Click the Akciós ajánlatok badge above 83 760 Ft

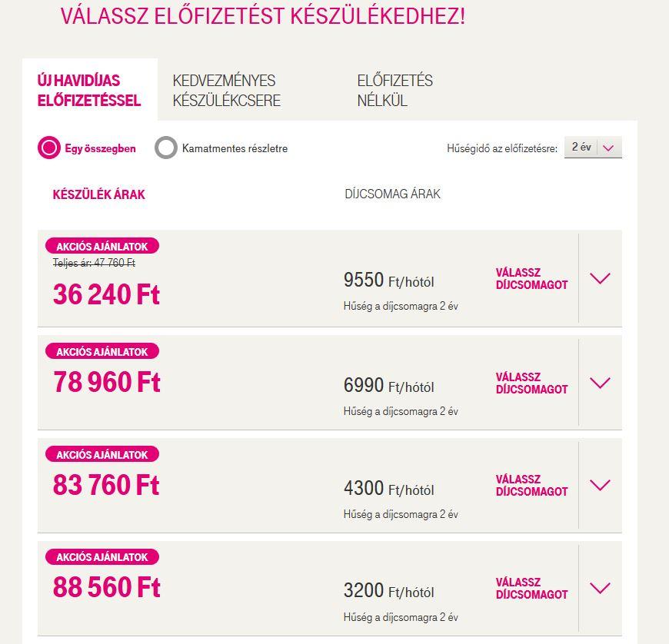(x=102, y=454)
